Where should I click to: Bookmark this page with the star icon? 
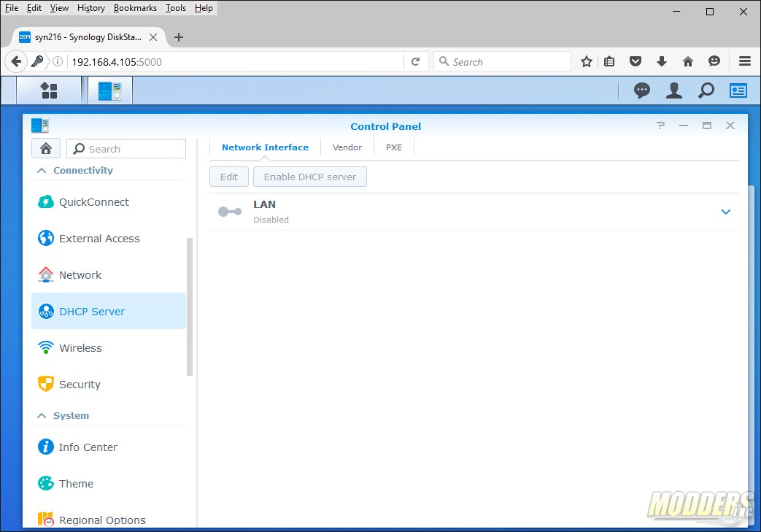(x=587, y=61)
